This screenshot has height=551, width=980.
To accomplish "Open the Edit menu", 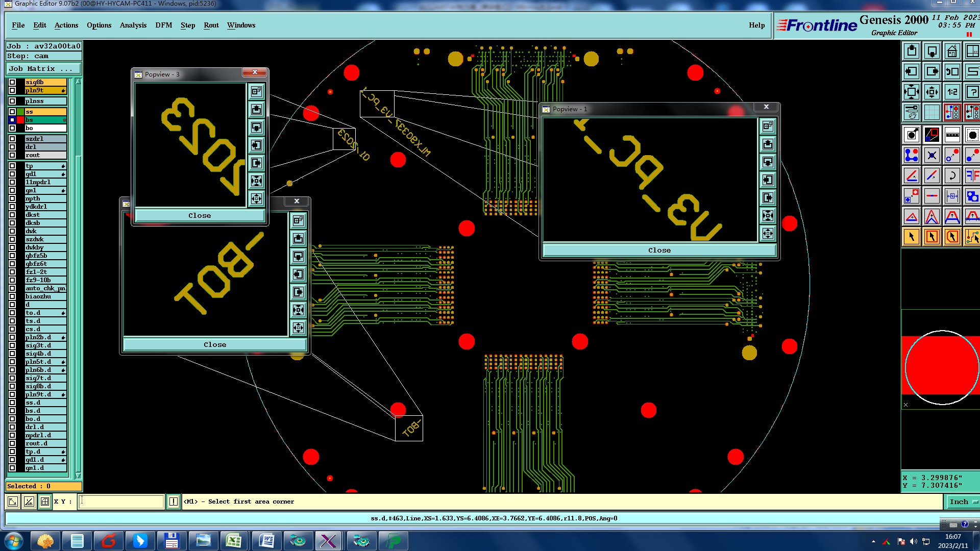I will pyautogui.click(x=40, y=25).
